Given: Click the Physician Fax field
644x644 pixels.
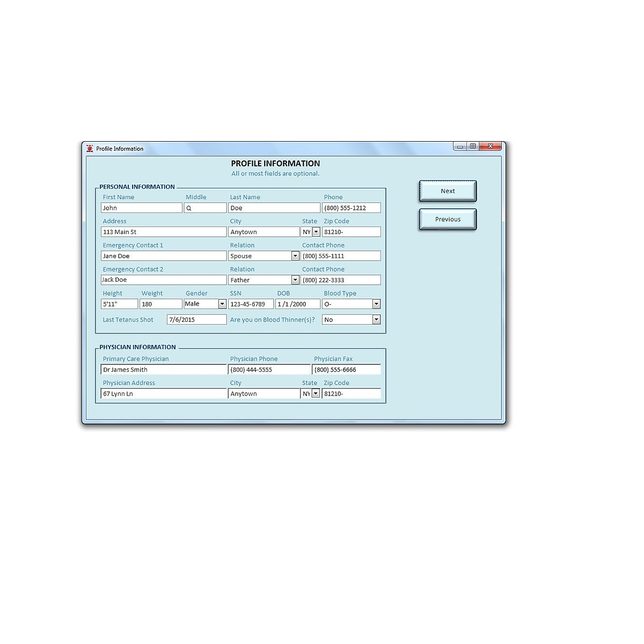Looking at the screenshot, I should point(347,370).
